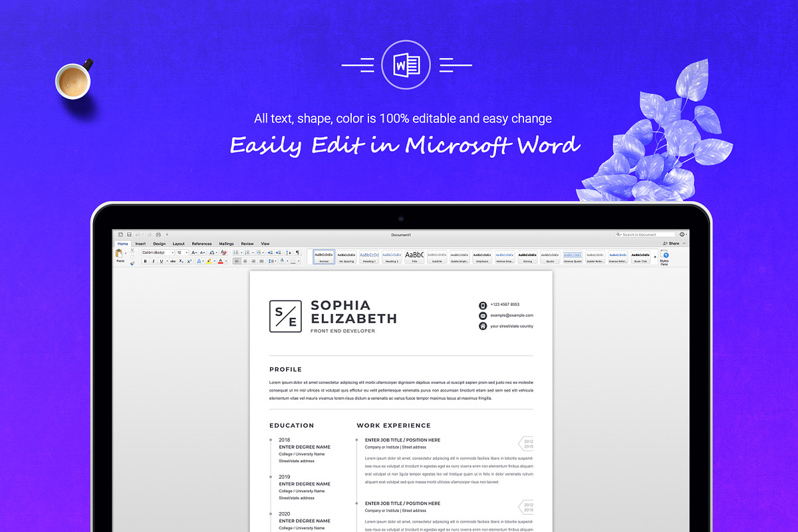Collapse the ribbon using the chevron near Share
798x532 pixels.
click(x=684, y=243)
